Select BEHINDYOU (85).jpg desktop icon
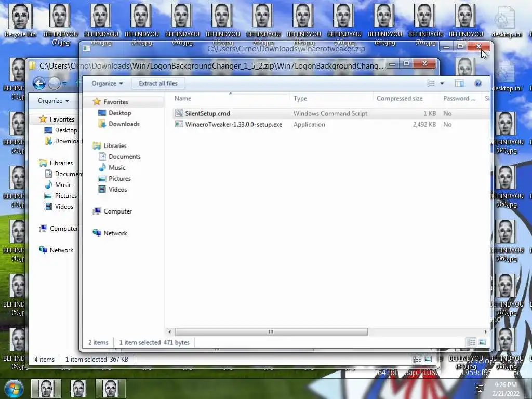532x399 pixels. click(x=507, y=187)
